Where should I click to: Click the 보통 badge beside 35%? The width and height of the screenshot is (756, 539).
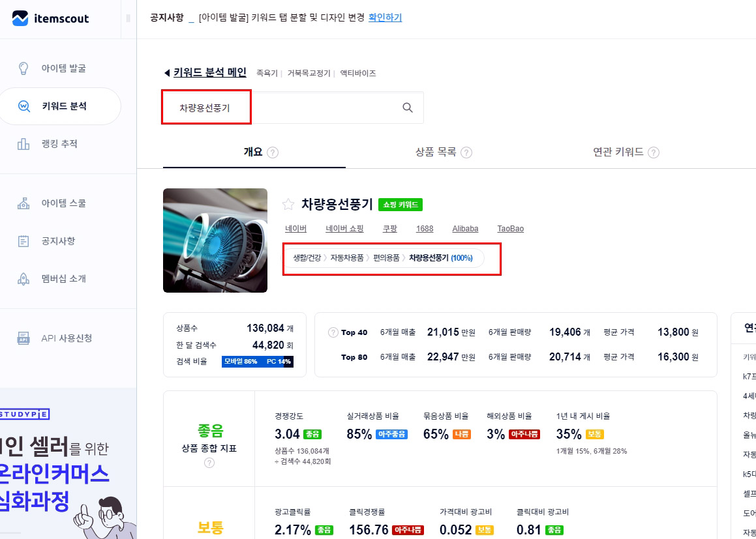[x=594, y=434]
